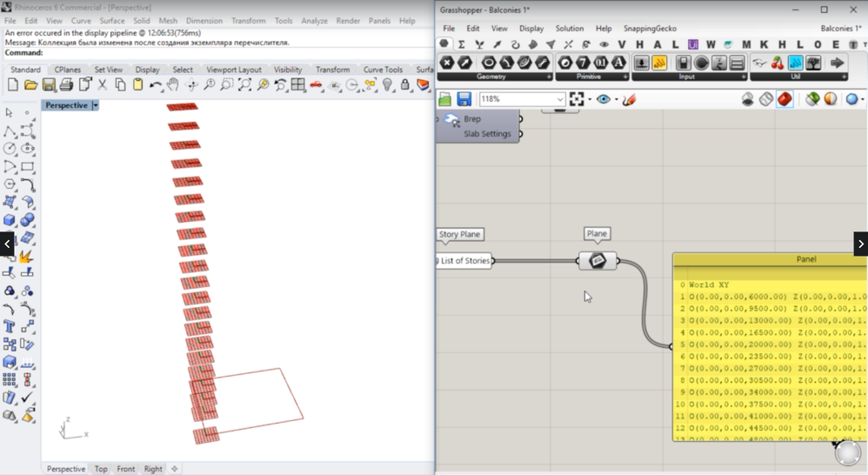Image resolution: width=868 pixels, height=475 pixels.
Task: Click the Undo arrow icon
Action: pos(155,85)
